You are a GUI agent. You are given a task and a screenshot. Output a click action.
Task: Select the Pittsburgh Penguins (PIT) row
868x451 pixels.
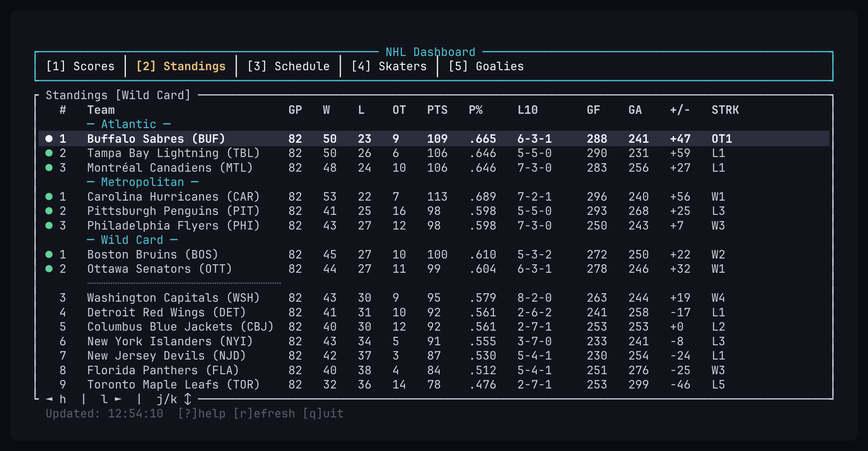(434, 211)
